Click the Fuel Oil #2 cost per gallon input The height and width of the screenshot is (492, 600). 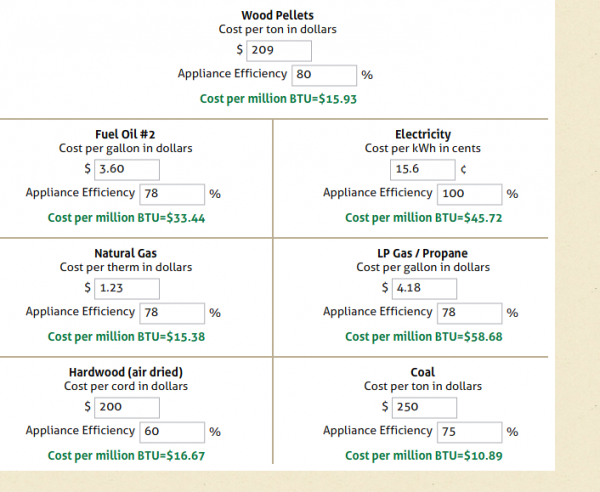pos(127,170)
